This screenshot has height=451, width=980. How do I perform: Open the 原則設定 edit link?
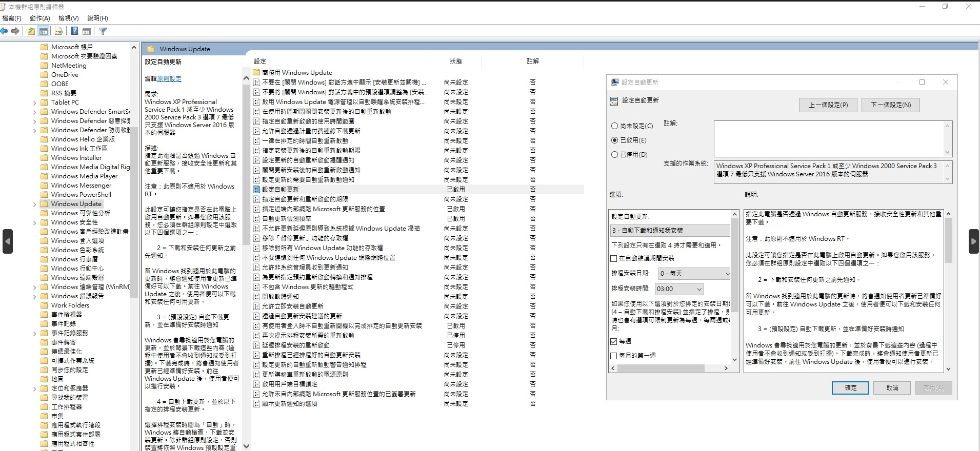click(169, 79)
